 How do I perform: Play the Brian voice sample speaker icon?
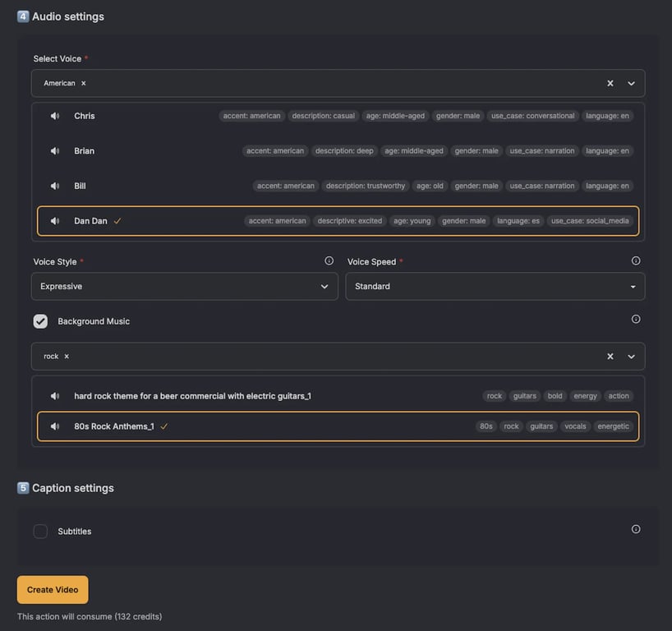(x=55, y=151)
